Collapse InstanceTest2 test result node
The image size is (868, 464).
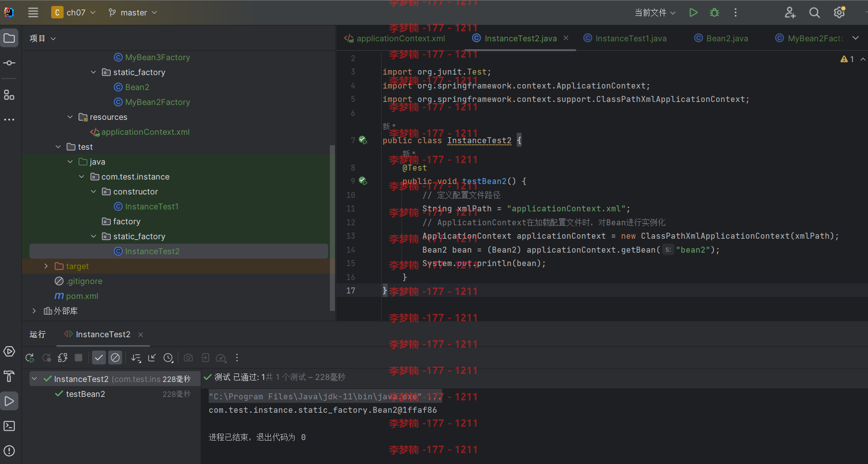[x=34, y=379]
